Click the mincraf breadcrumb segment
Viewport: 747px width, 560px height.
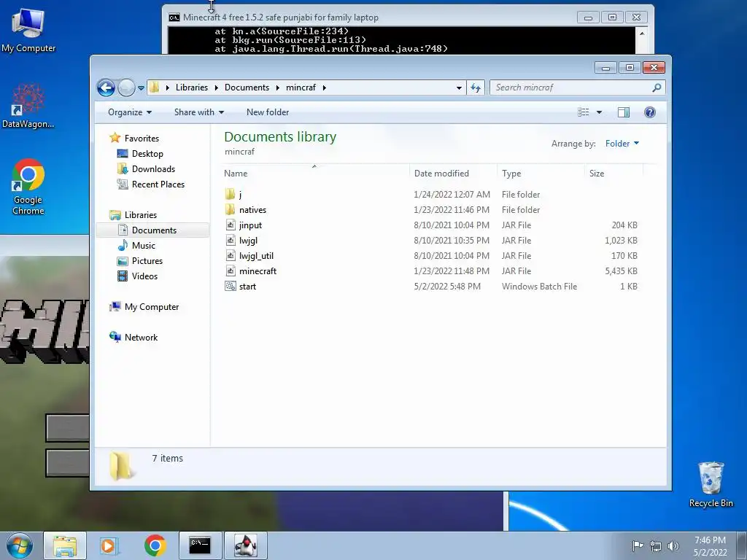click(301, 87)
